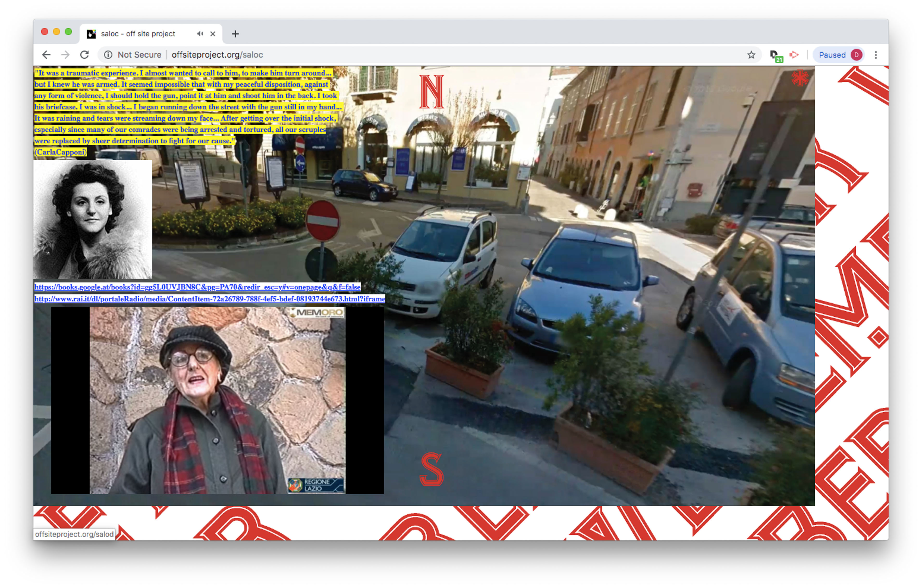922x588 pixels.
Task: Open a new tab with the plus button
Action: [x=236, y=34]
